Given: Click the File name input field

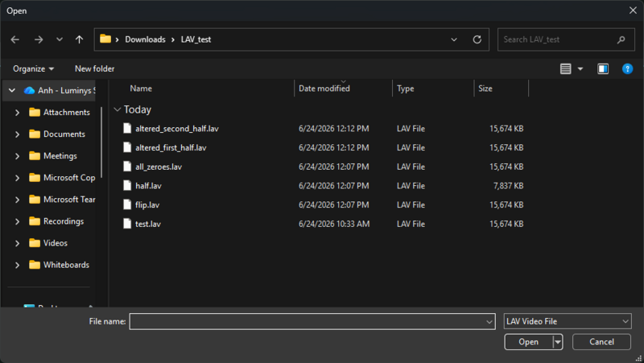Looking at the screenshot, I should pyautogui.click(x=307, y=321).
